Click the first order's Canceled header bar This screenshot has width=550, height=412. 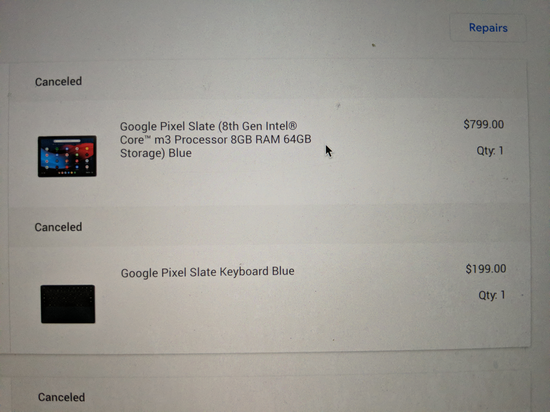point(268,81)
